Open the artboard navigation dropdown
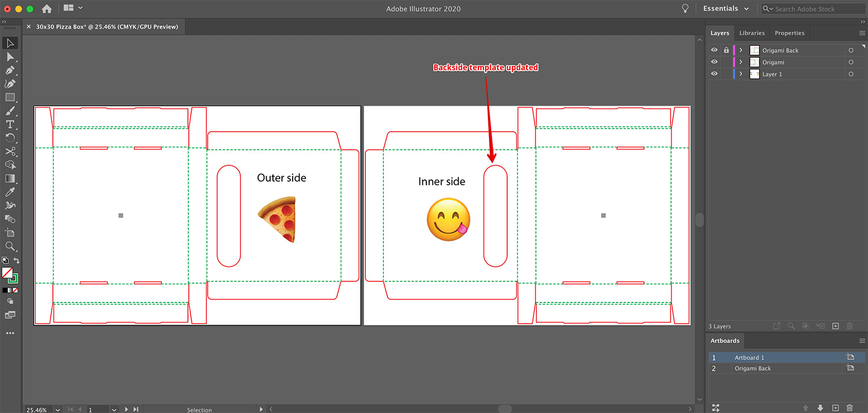Image resolution: width=868 pixels, height=413 pixels. point(114,410)
